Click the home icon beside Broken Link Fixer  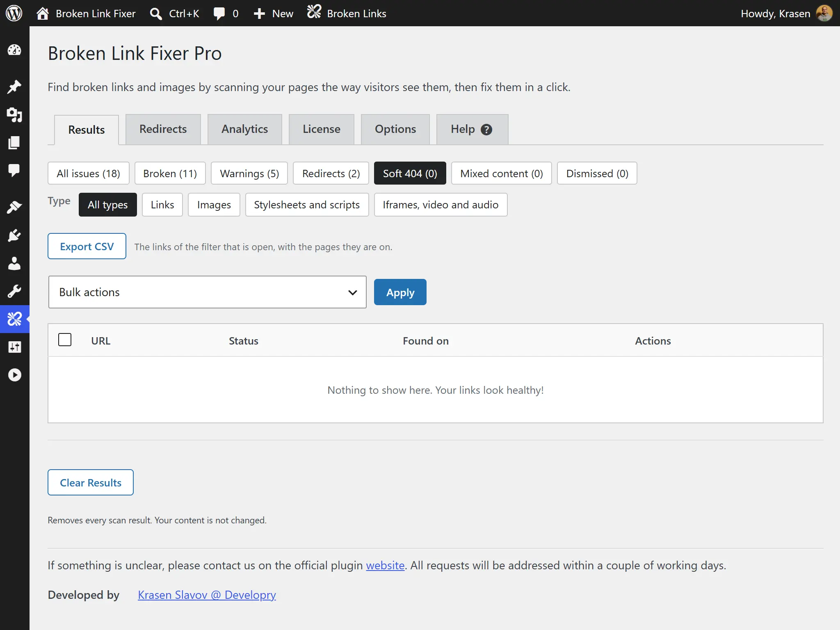[x=43, y=14]
